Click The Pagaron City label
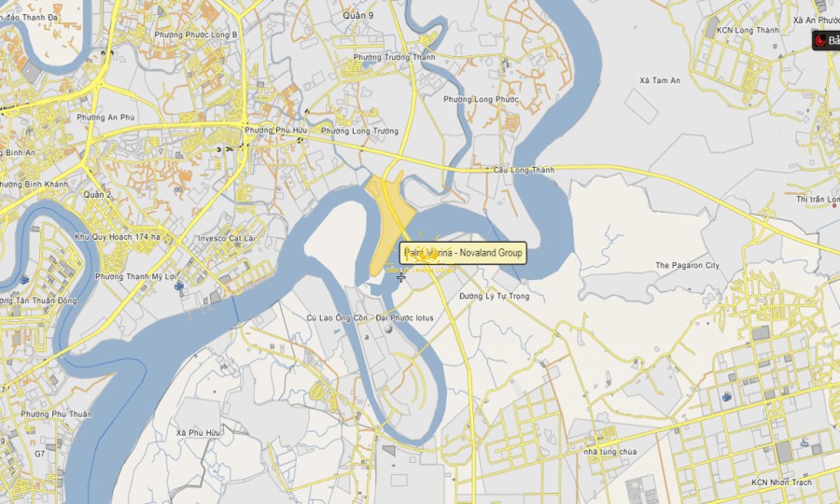The image size is (840, 504). [x=687, y=266]
